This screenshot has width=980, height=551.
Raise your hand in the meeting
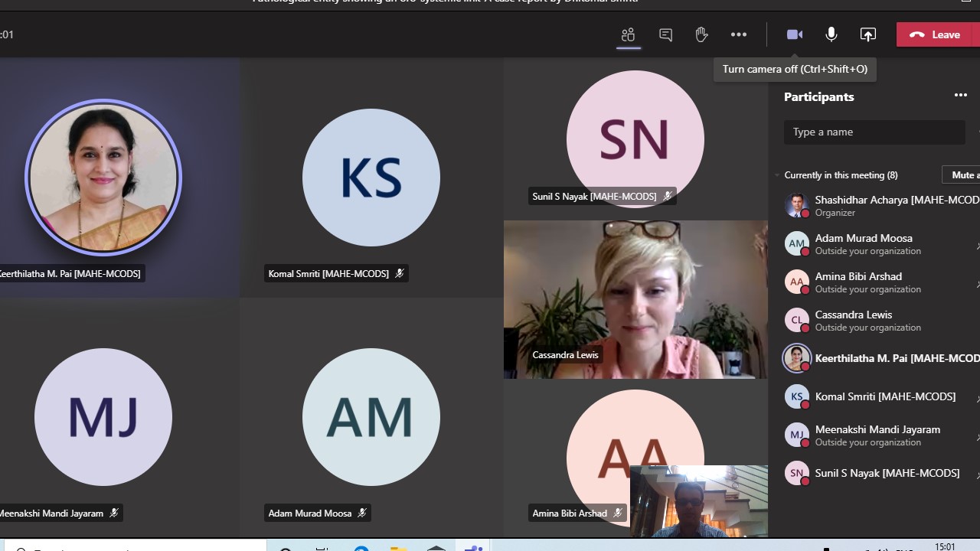[701, 34]
